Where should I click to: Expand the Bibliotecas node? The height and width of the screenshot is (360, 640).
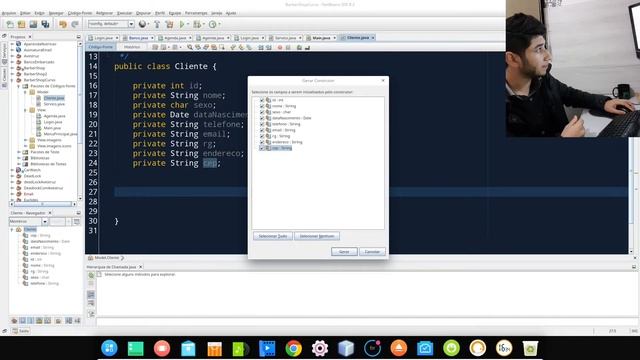[19, 158]
